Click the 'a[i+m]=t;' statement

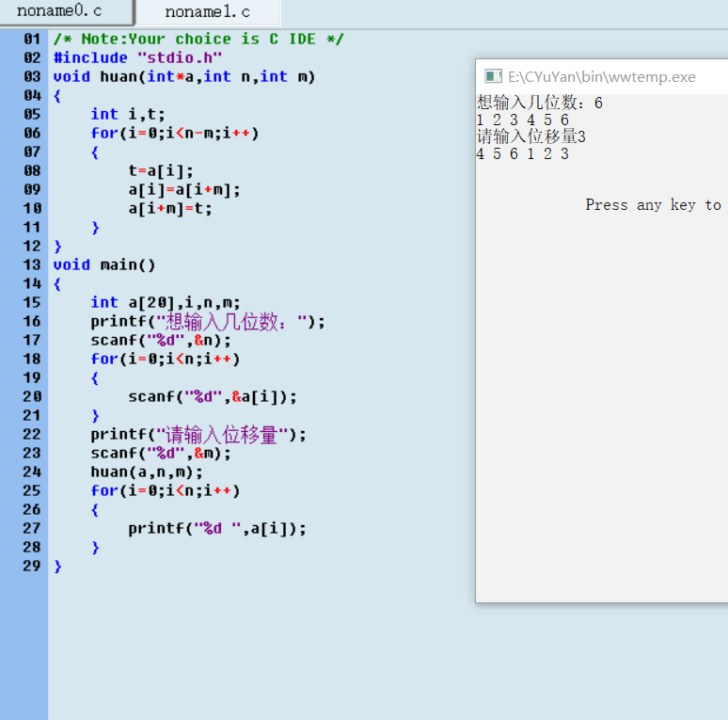(x=170, y=209)
